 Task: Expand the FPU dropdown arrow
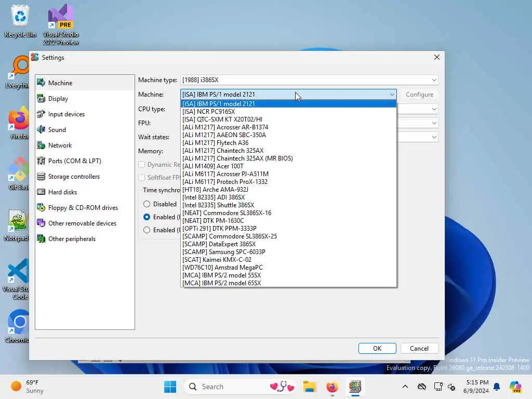tap(434, 123)
